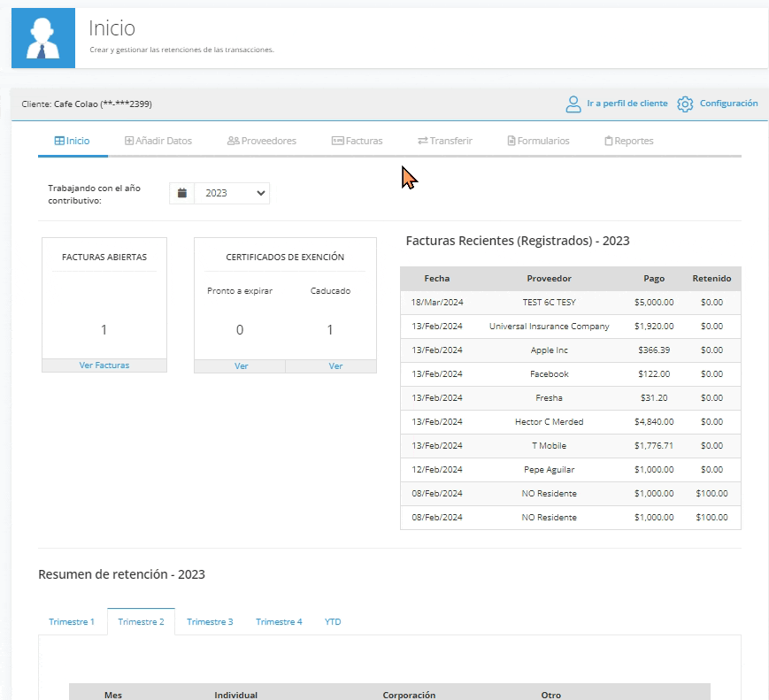Switch to Trimestre 1 tab
This screenshot has width=769, height=700.
(x=72, y=621)
